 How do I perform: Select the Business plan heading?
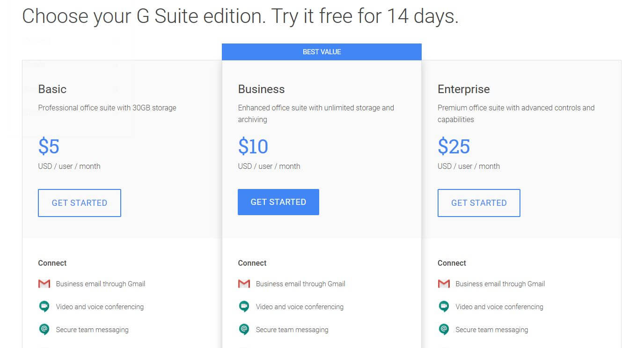(x=261, y=89)
